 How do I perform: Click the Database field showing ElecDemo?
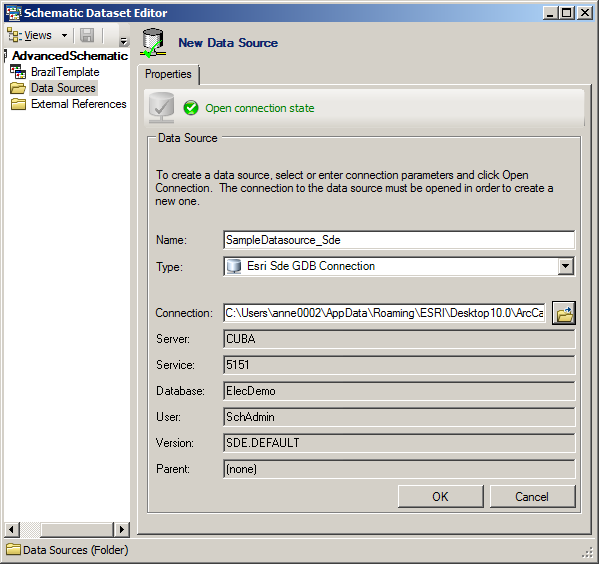click(399, 391)
